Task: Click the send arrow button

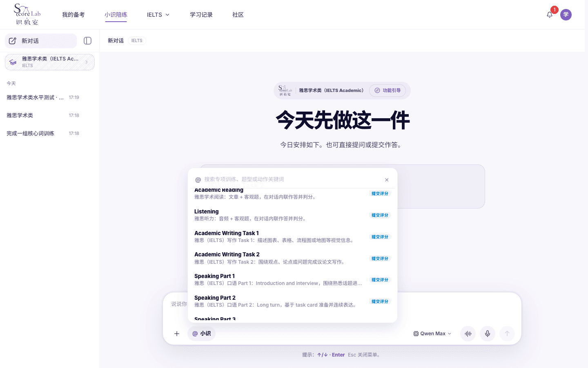Action: pos(507,334)
